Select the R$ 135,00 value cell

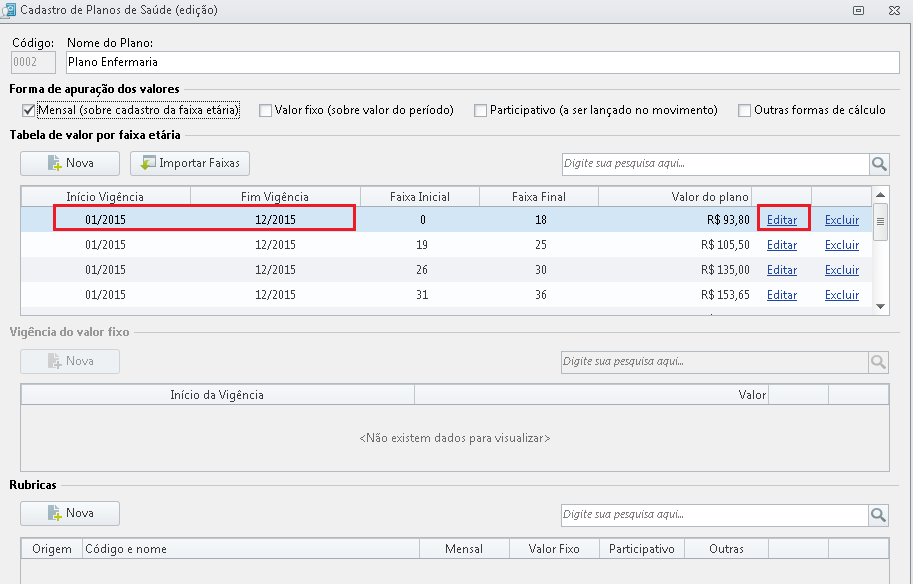point(675,270)
